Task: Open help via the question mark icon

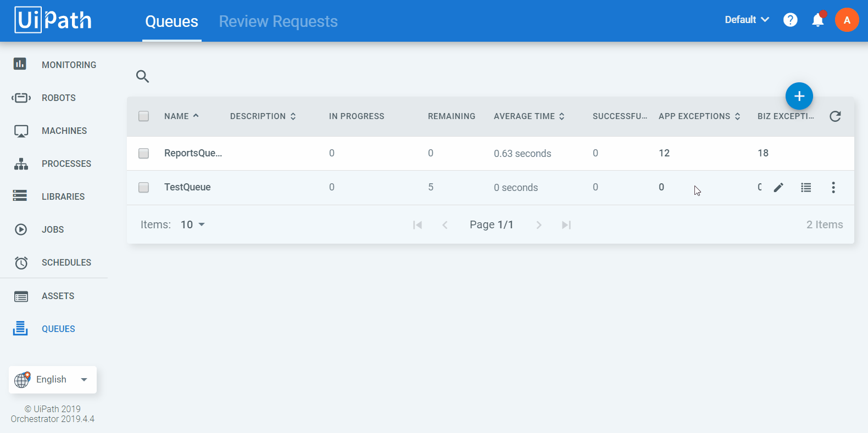Action: coord(791,20)
